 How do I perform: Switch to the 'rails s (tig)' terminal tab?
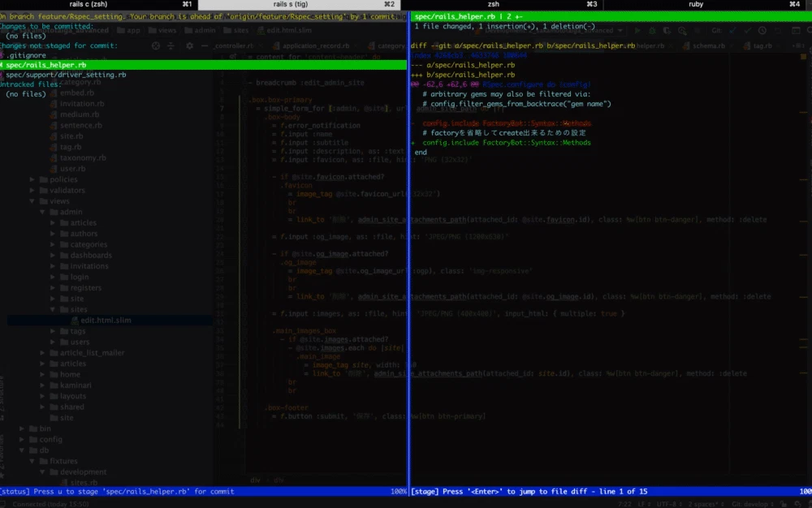tap(300, 4)
